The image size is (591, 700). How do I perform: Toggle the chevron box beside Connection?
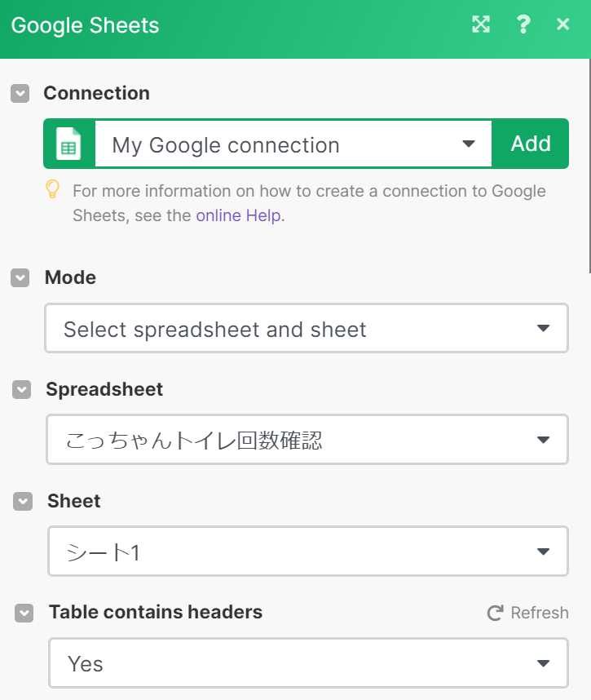(x=20, y=94)
